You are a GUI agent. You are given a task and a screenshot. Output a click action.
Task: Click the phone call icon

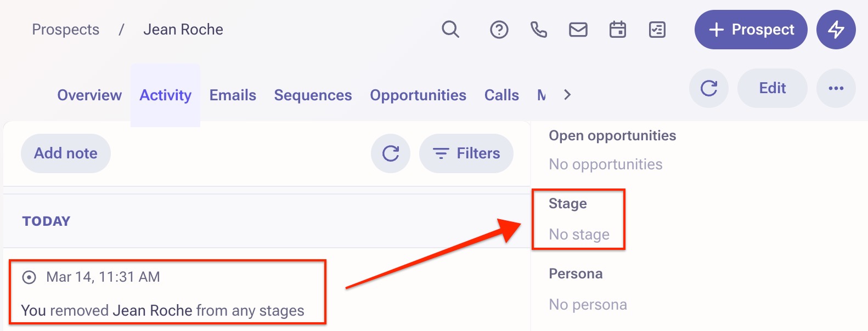(x=539, y=29)
